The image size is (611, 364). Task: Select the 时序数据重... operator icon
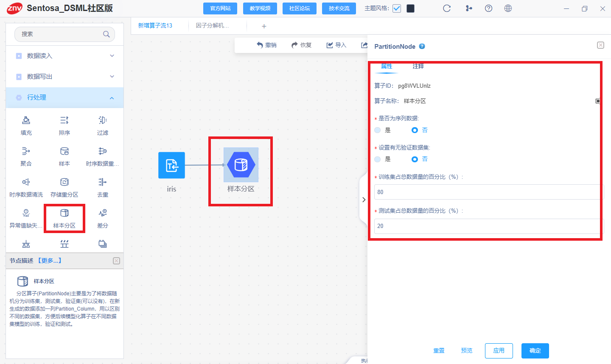(103, 151)
